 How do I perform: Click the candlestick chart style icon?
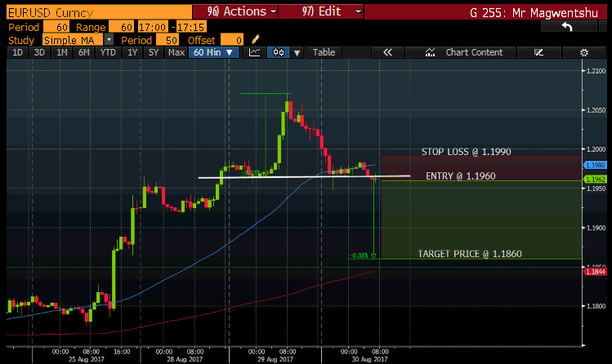pyautogui.click(x=278, y=52)
